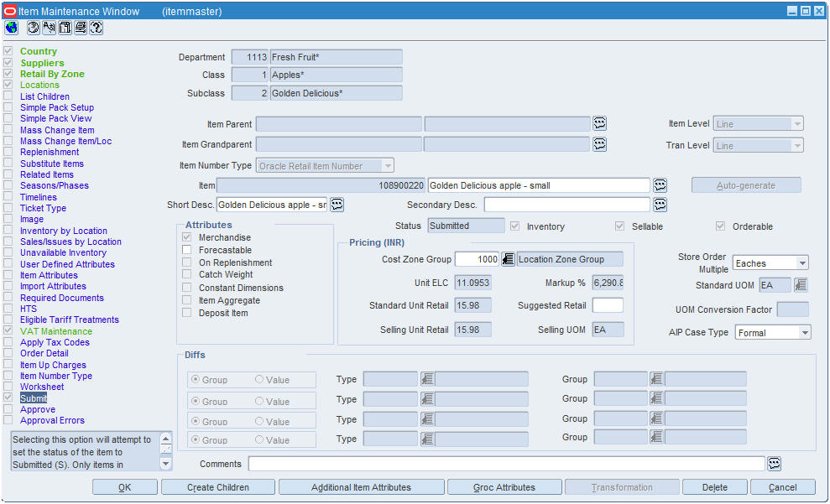Image resolution: width=830 pixels, height=504 pixels.
Task: Click the print toolbar icon
Action: coord(81,28)
